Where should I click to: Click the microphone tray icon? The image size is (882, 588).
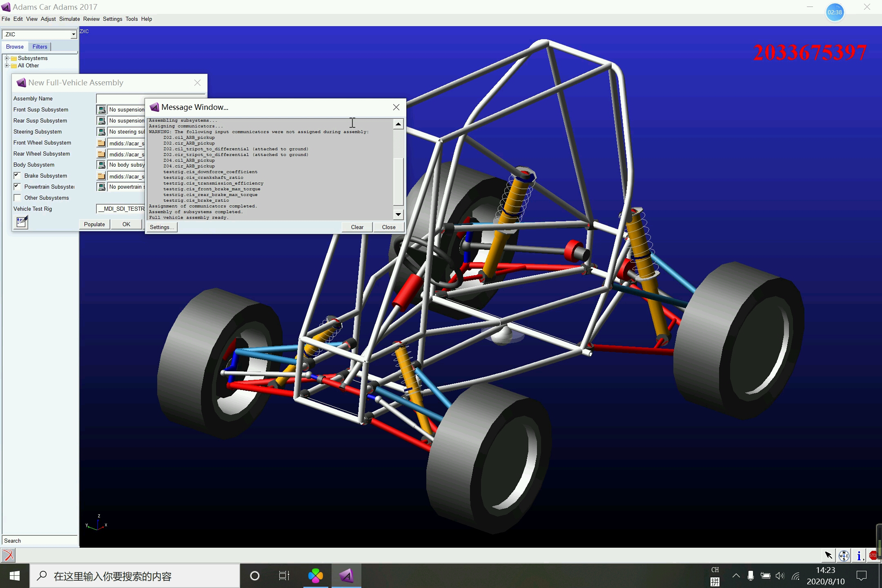(x=751, y=576)
